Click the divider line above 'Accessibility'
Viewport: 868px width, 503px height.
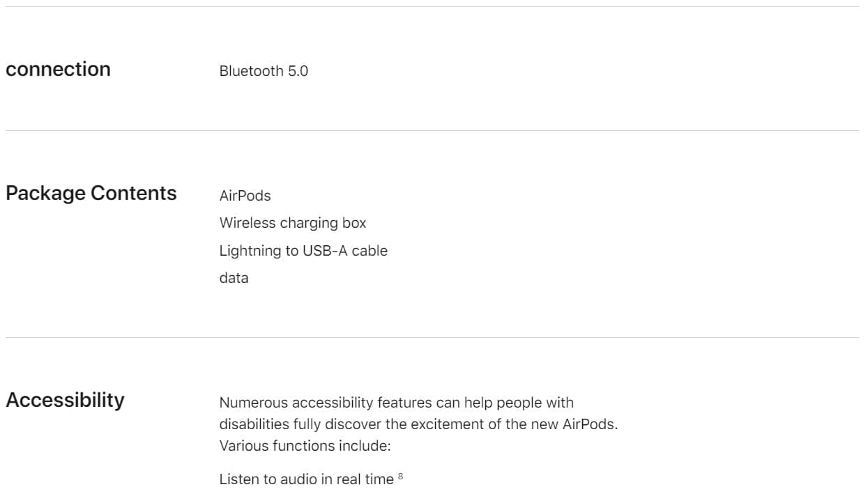tap(432, 338)
